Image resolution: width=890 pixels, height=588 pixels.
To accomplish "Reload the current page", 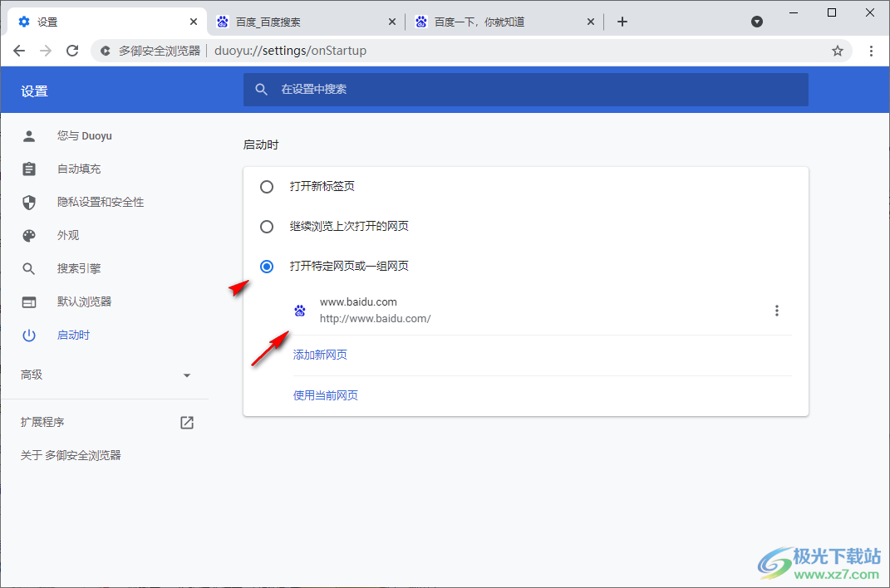I will pyautogui.click(x=72, y=51).
